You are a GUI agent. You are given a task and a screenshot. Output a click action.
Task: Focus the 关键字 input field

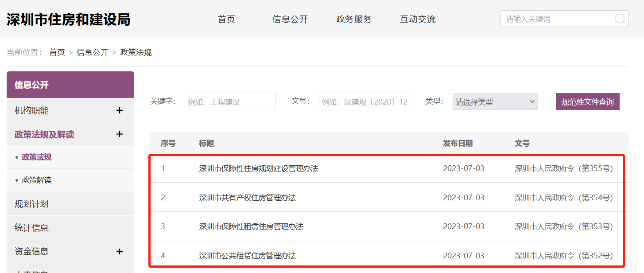click(x=230, y=102)
